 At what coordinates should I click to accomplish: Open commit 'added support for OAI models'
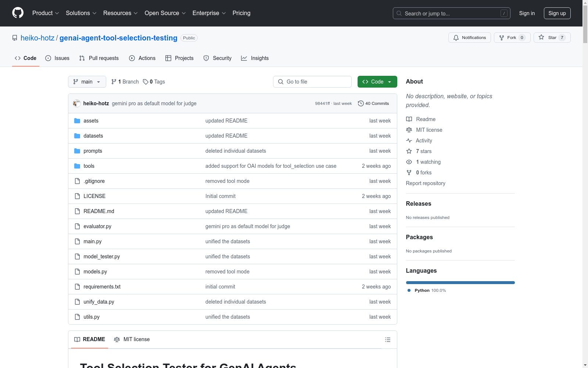click(271, 166)
